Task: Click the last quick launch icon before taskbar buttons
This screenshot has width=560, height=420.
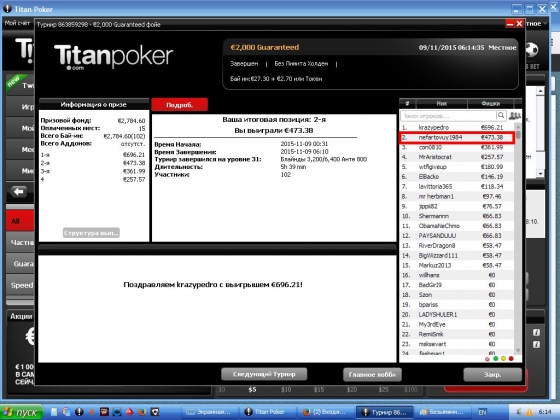Action: [155, 412]
